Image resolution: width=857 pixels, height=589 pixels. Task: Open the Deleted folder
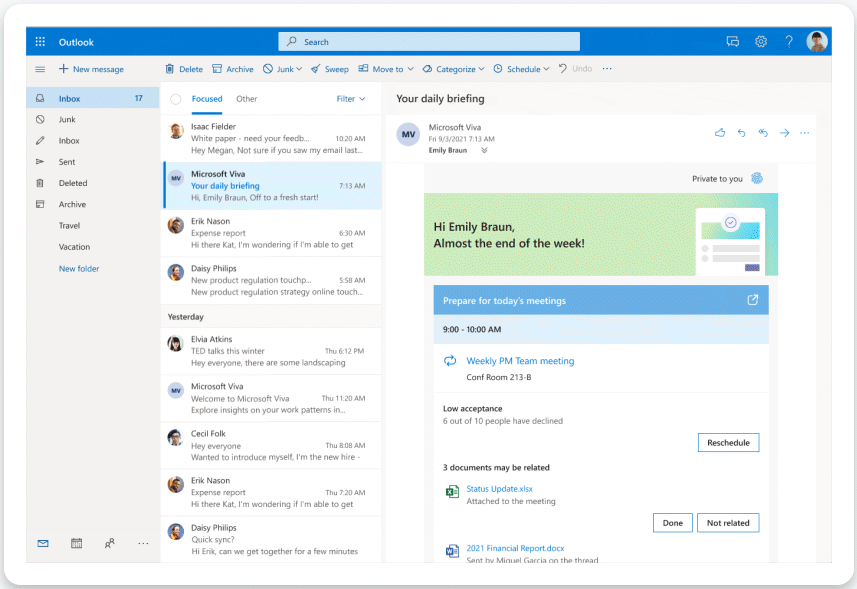coord(93,183)
